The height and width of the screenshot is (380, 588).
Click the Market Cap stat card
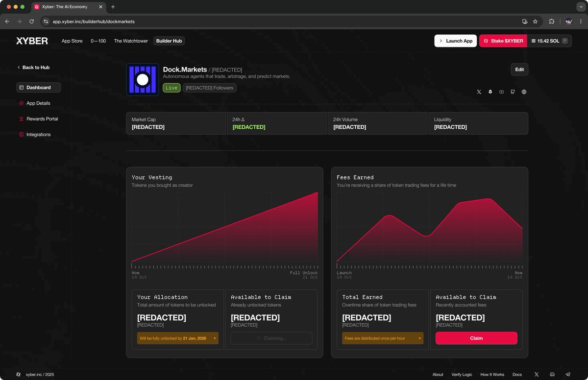(x=176, y=123)
